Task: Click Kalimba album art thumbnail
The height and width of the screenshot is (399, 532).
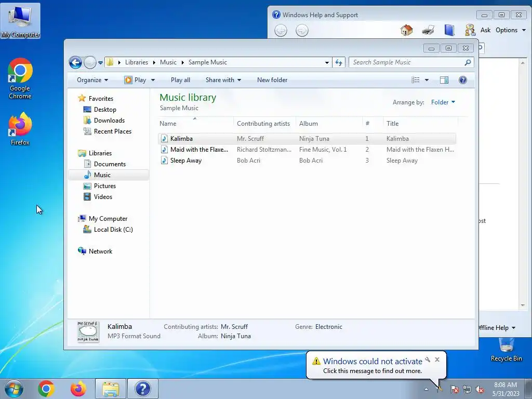Action: point(88,331)
